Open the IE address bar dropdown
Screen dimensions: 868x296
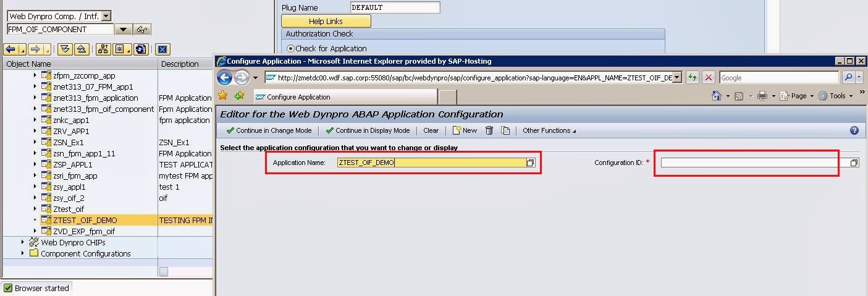click(677, 77)
